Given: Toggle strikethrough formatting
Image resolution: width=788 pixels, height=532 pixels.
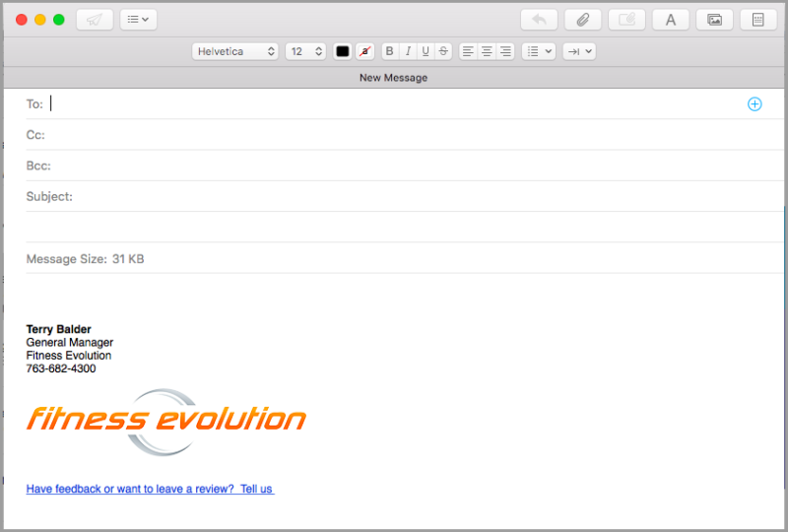Looking at the screenshot, I should 443,51.
